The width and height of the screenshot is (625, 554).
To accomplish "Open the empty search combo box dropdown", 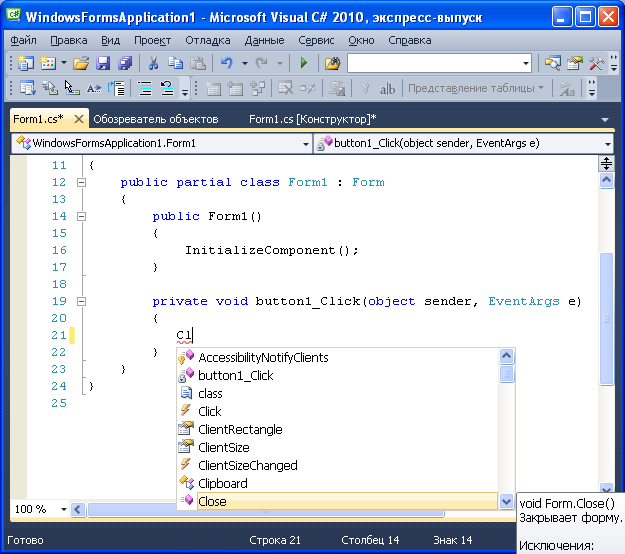I will tap(526, 63).
